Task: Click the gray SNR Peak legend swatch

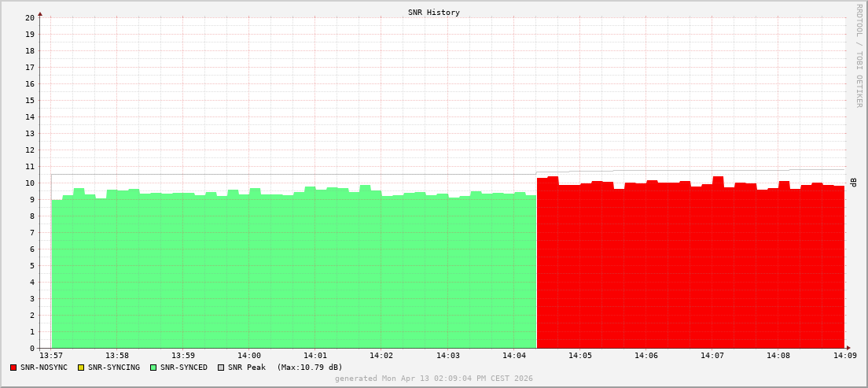Action: [221, 368]
